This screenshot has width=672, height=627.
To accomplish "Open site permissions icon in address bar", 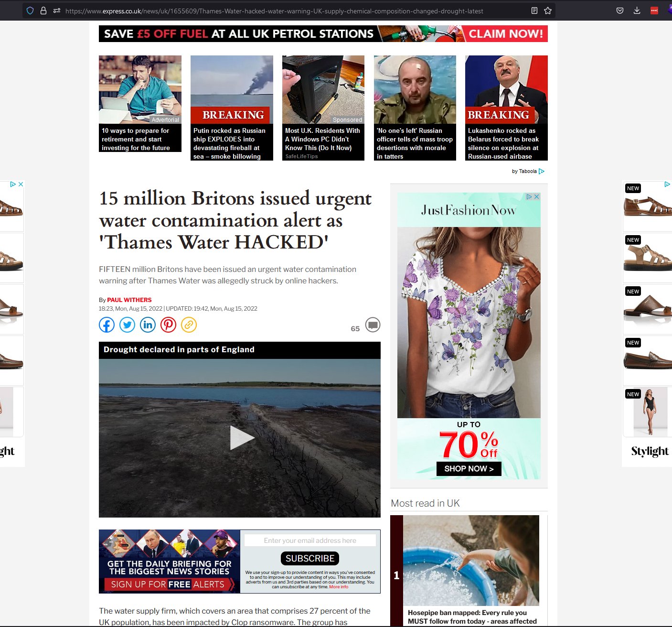I will pyautogui.click(x=57, y=11).
